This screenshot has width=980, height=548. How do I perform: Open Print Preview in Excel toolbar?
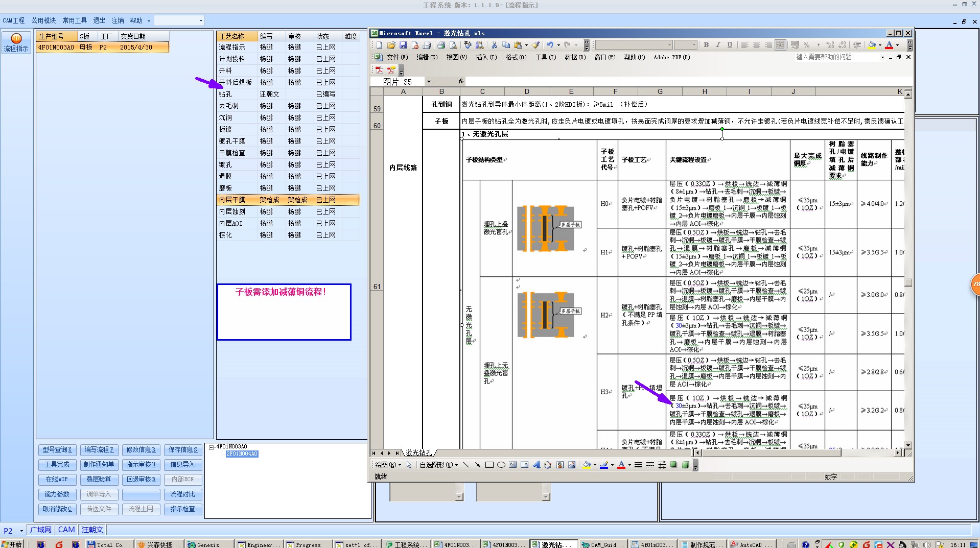(x=453, y=45)
